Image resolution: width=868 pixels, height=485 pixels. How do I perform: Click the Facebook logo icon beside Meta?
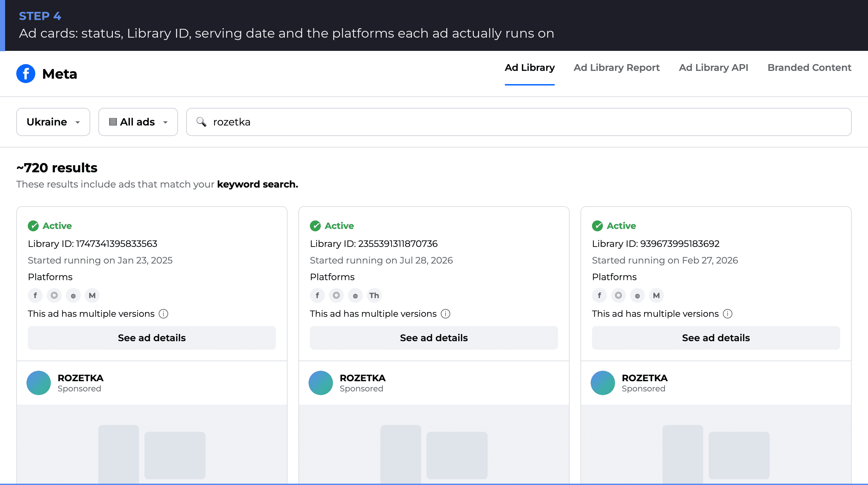pyautogui.click(x=26, y=74)
